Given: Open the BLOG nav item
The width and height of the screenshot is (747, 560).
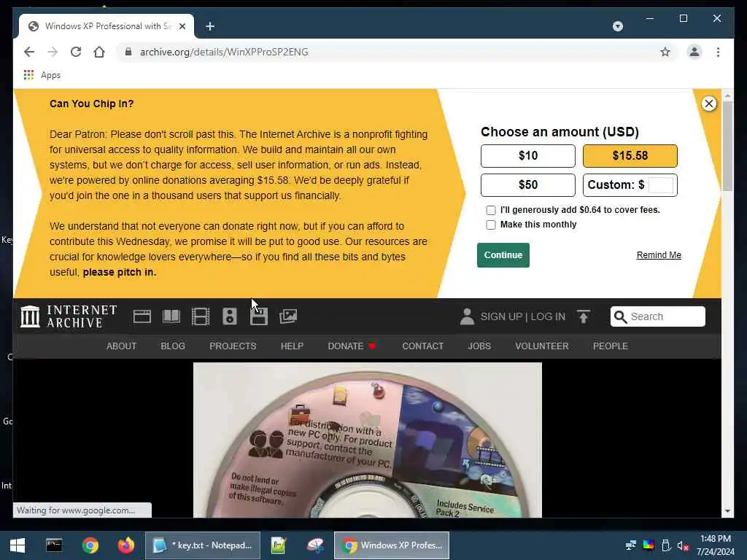Looking at the screenshot, I should click(x=173, y=346).
